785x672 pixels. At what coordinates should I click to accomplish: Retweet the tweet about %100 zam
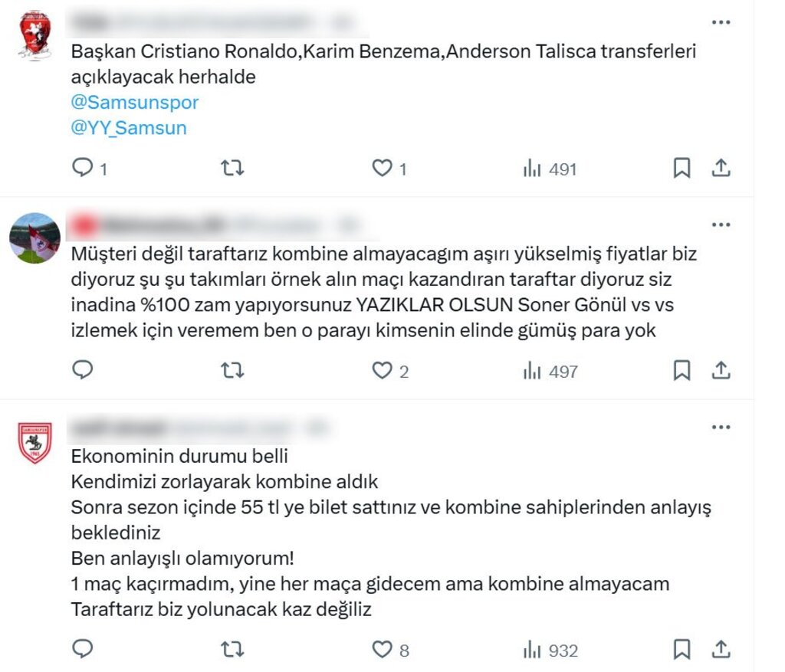point(232,370)
